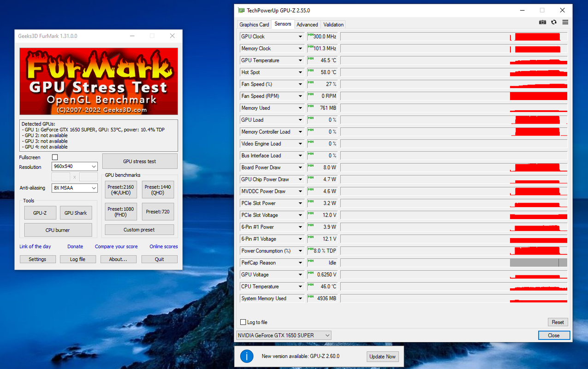
Task: Reset the GPU-Z sensor readings
Action: point(558,322)
